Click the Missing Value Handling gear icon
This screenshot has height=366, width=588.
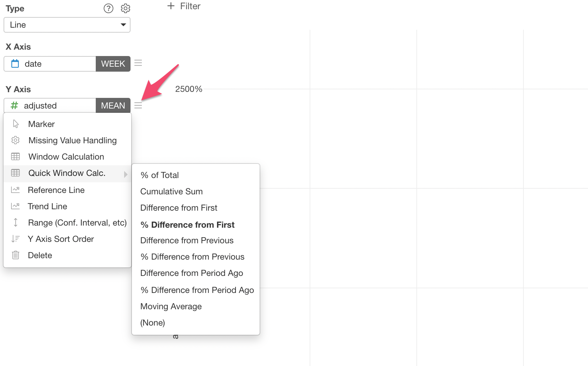[x=16, y=140]
